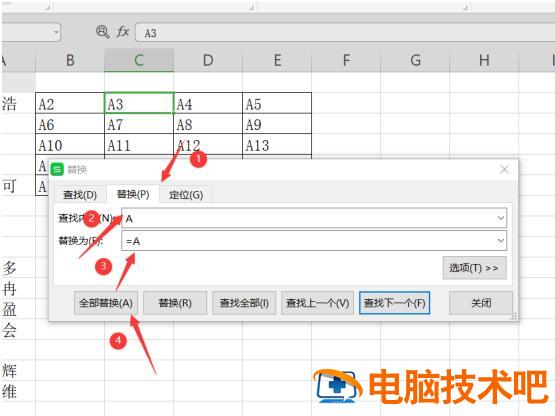Close the replace dialog with X
Screen dimensions: 555x416
pos(504,169)
